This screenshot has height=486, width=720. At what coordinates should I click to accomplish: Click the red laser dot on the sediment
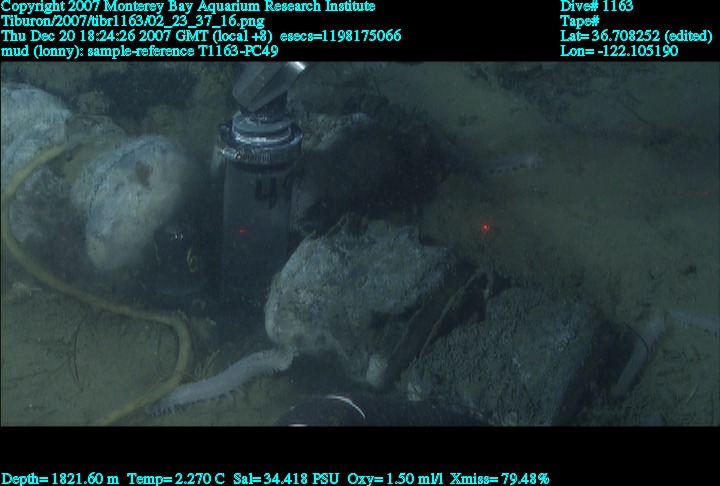[485, 228]
